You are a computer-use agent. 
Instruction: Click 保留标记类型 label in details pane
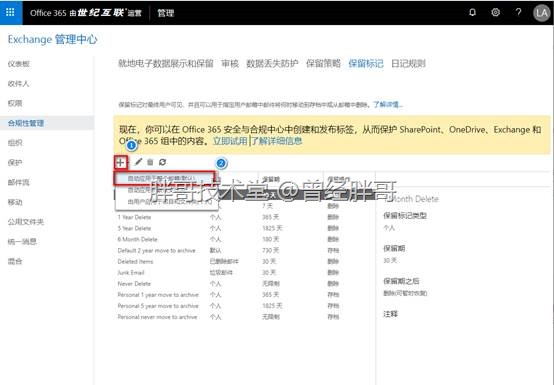point(405,215)
